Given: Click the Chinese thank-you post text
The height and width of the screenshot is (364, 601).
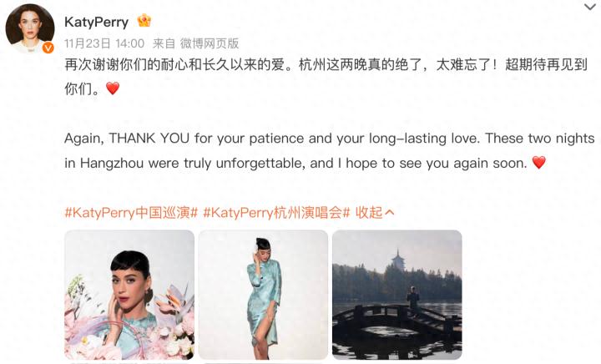Looking at the screenshot, I should pyautogui.click(x=326, y=77).
